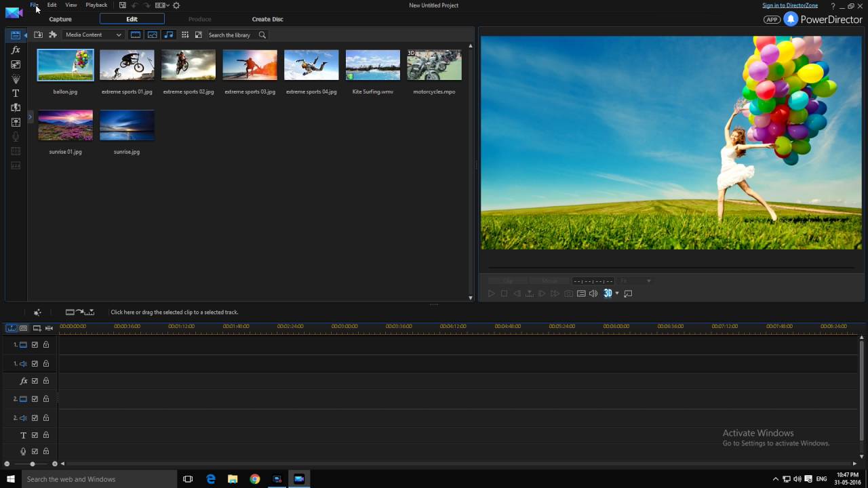Lock the first audio track
This screenshot has height=488, width=868.
[x=46, y=363]
